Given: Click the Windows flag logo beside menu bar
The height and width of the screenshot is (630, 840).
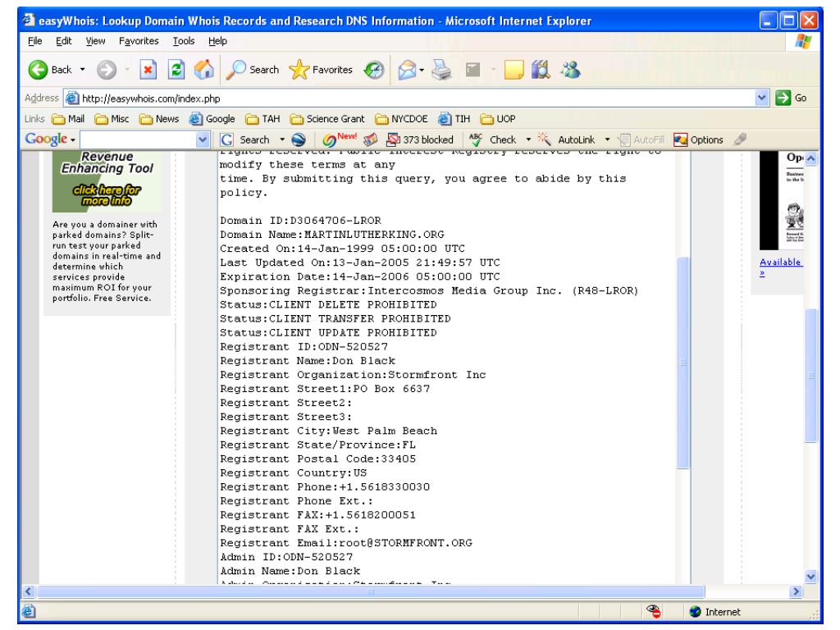Looking at the screenshot, I should (804, 41).
